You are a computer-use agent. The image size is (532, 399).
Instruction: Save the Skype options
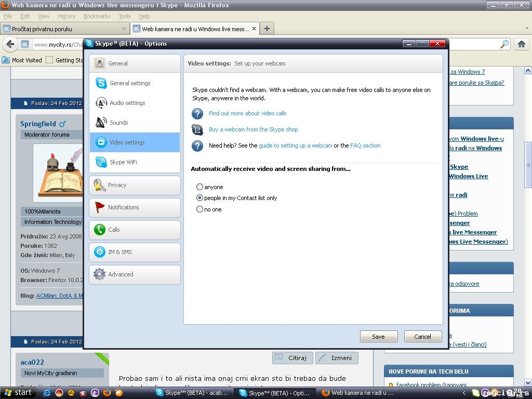click(x=379, y=337)
